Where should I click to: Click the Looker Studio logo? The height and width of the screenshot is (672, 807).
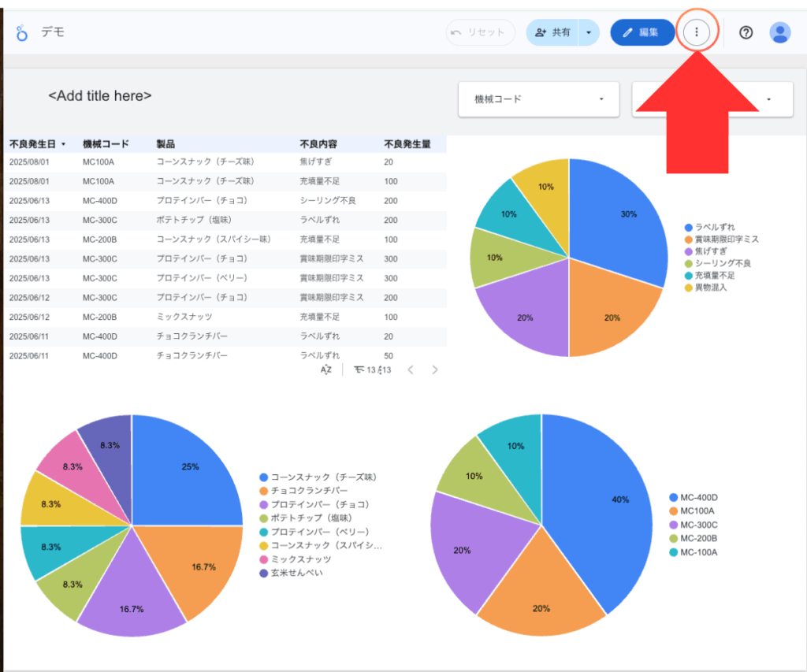[x=22, y=32]
